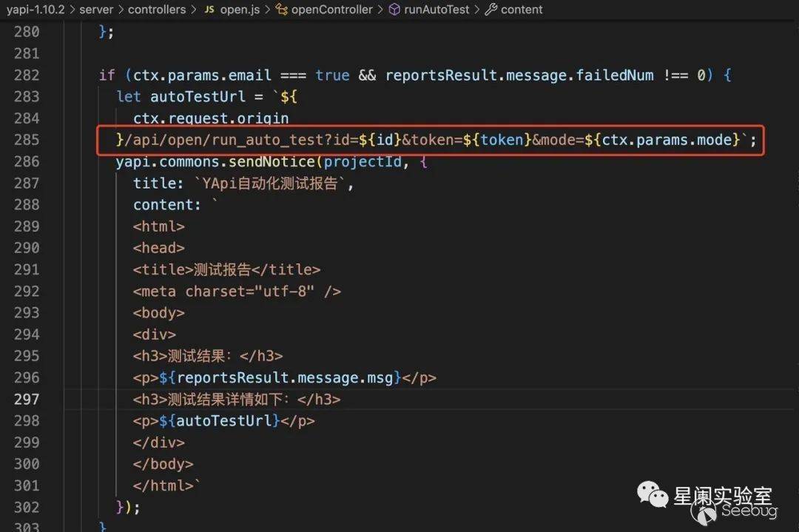The width and height of the screenshot is (799, 532).
Task: Click the 'title:' property on line 287
Action: pos(158,183)
